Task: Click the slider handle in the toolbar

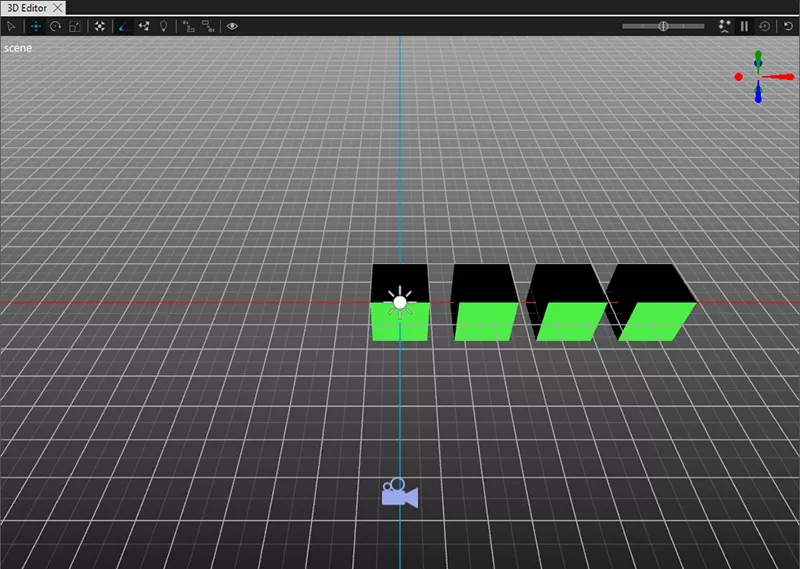Action: pos(663,26)
